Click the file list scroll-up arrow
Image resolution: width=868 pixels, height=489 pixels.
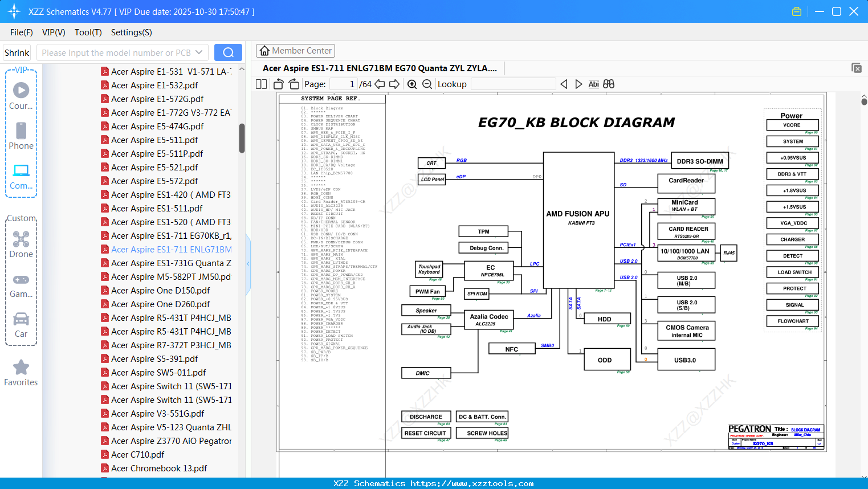coord(242,69)
